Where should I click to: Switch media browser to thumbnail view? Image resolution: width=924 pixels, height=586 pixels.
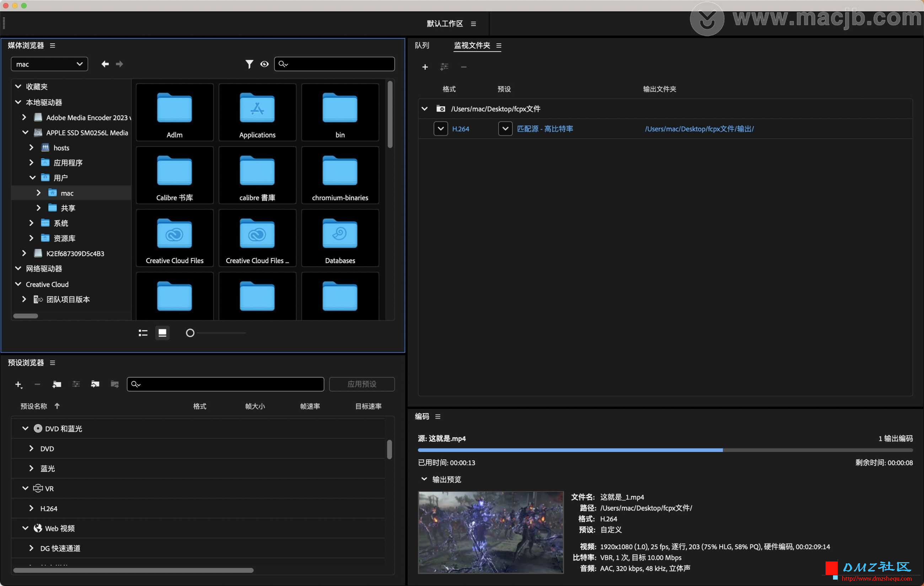162,333
